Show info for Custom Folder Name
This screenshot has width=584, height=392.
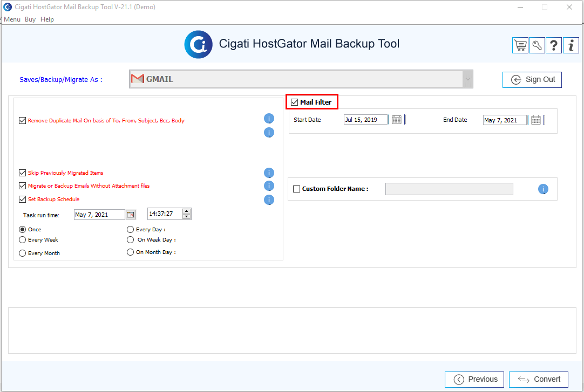click(x=543, y=189)
